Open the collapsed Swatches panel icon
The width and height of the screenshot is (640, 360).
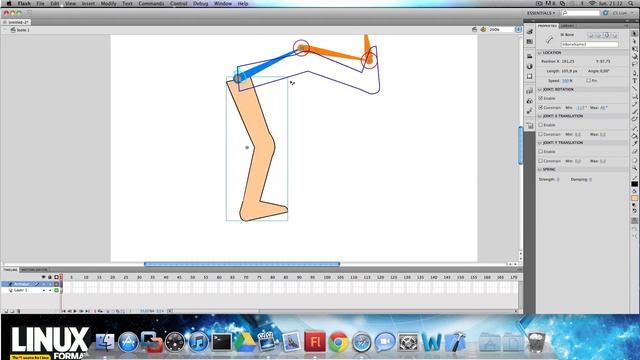coord(529,42)
